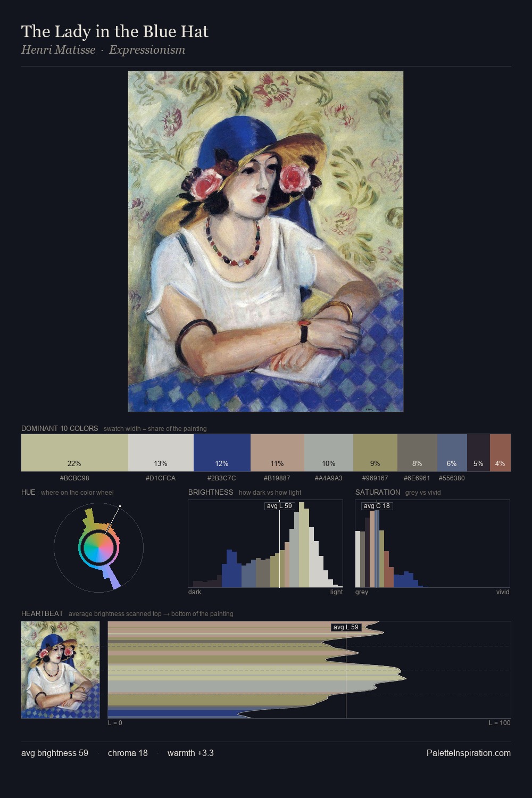Click the 'vivid' axis label under Saturation

click(x=503, y=592)
